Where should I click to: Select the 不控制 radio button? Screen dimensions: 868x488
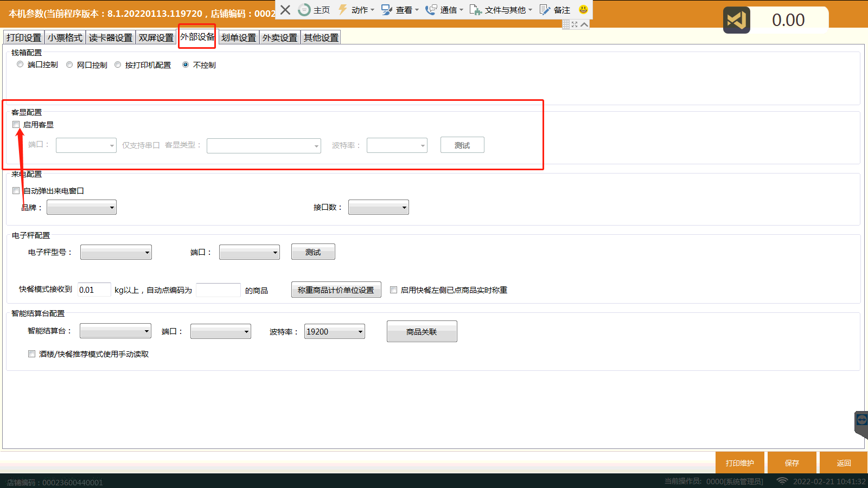click(186, 65)
